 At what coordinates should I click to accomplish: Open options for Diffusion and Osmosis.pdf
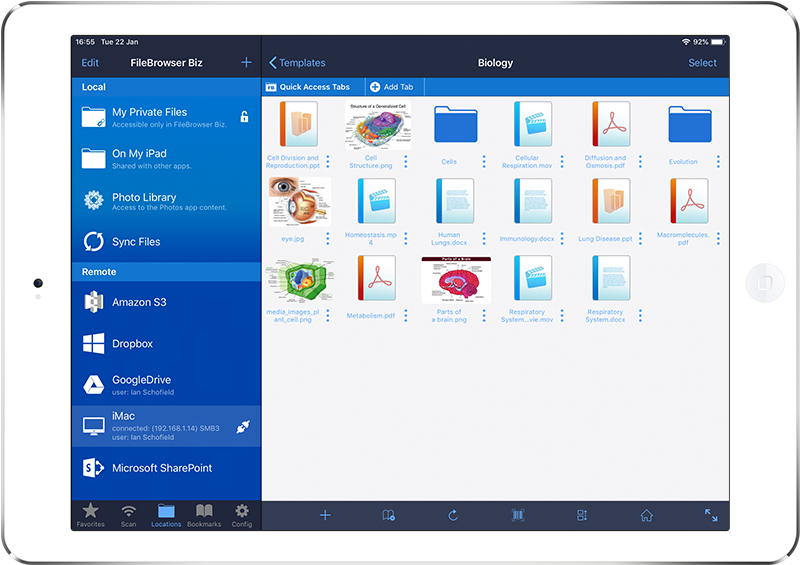(x=640, y=162)
